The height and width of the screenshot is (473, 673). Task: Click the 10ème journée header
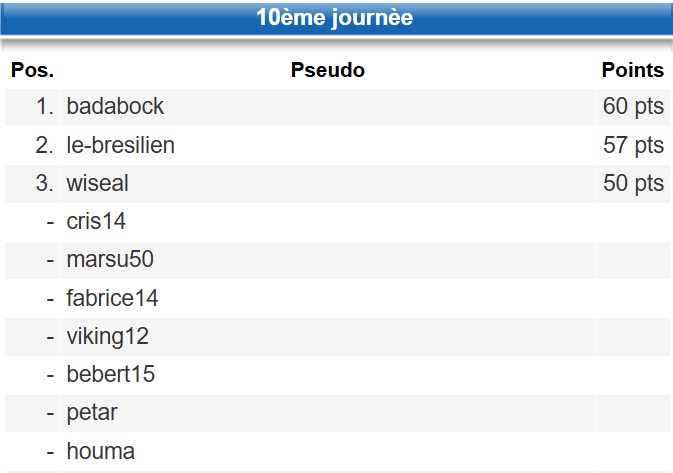[x=335, y=18]
